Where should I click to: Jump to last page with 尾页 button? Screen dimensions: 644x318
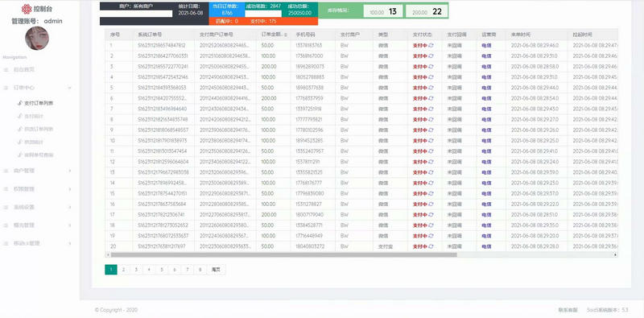pos(216,270)
